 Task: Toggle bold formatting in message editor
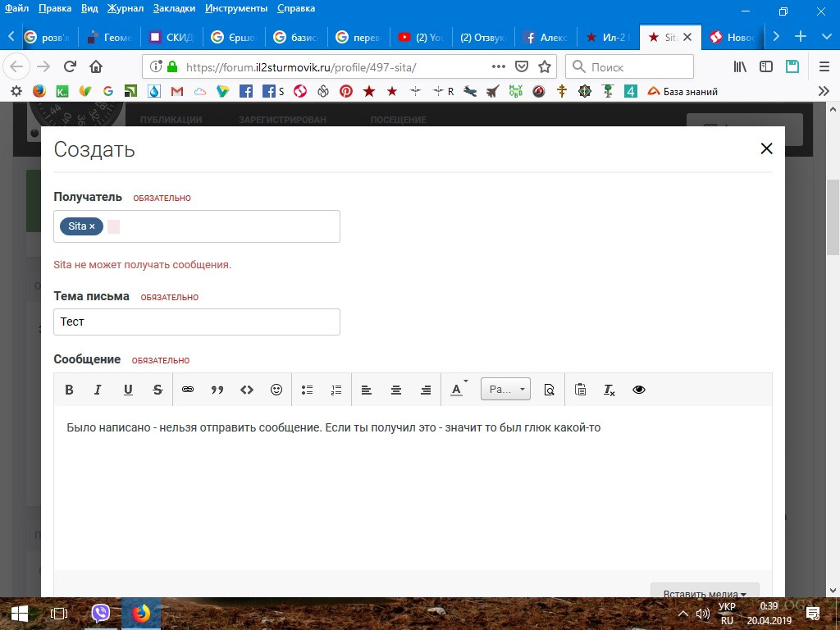click(69, 390)
